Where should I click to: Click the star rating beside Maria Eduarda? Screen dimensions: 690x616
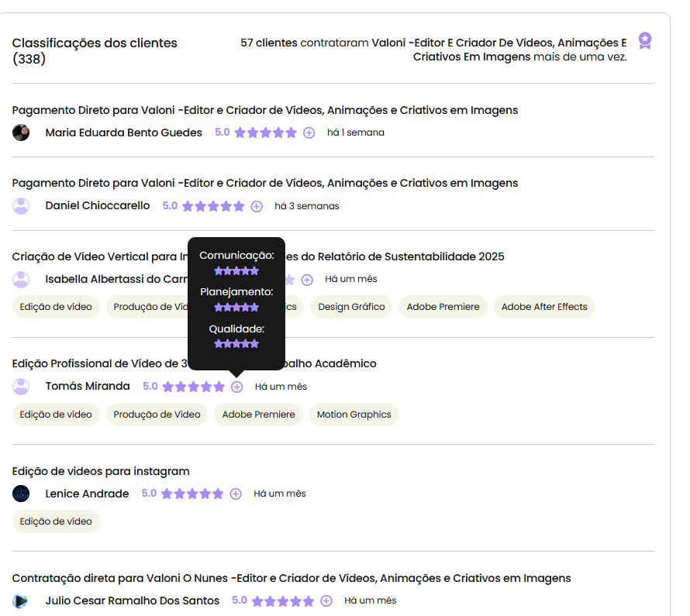coord(266,132)
